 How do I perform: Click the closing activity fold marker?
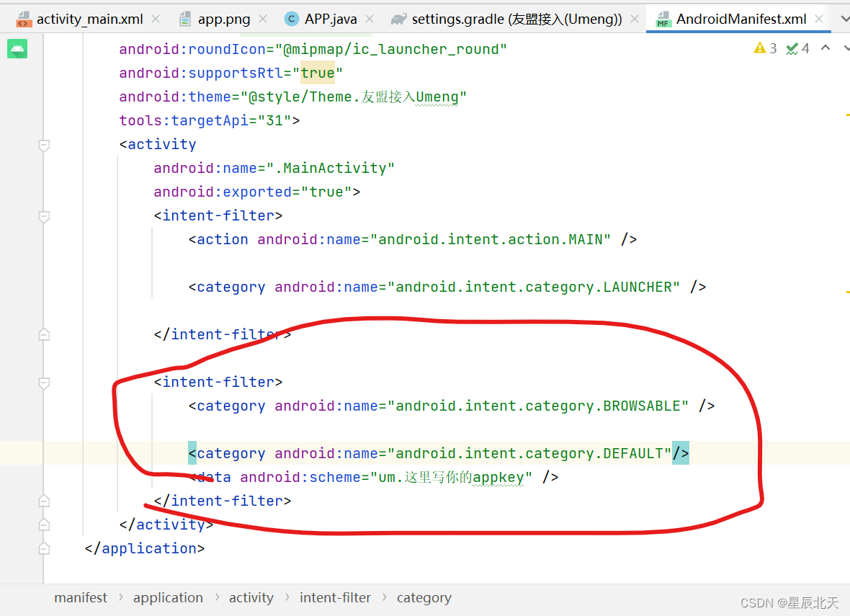tap(45, 525)
